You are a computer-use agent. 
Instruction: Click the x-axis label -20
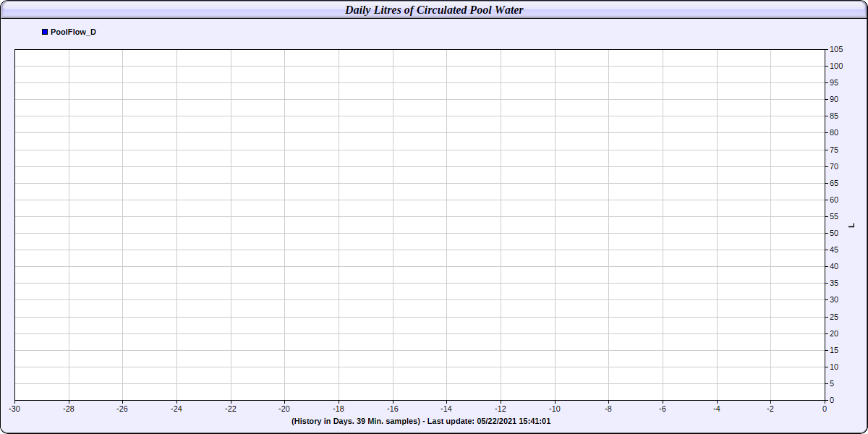284,409
